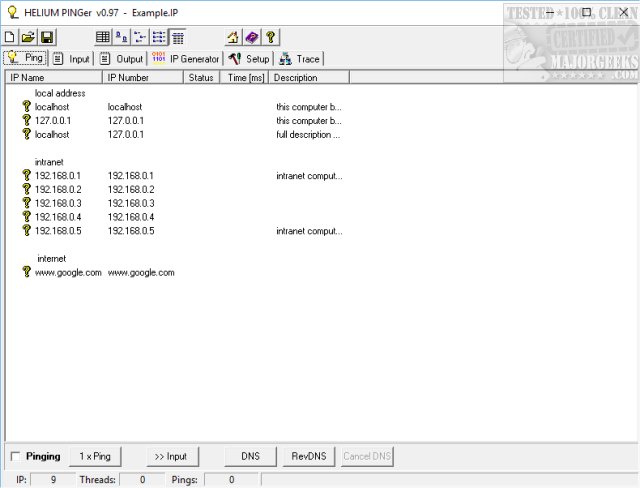Image resolution: width=640 pixels, height=488 pixels.
Task: Select the www.google.com IP name entry
Action: coord(68,272)
